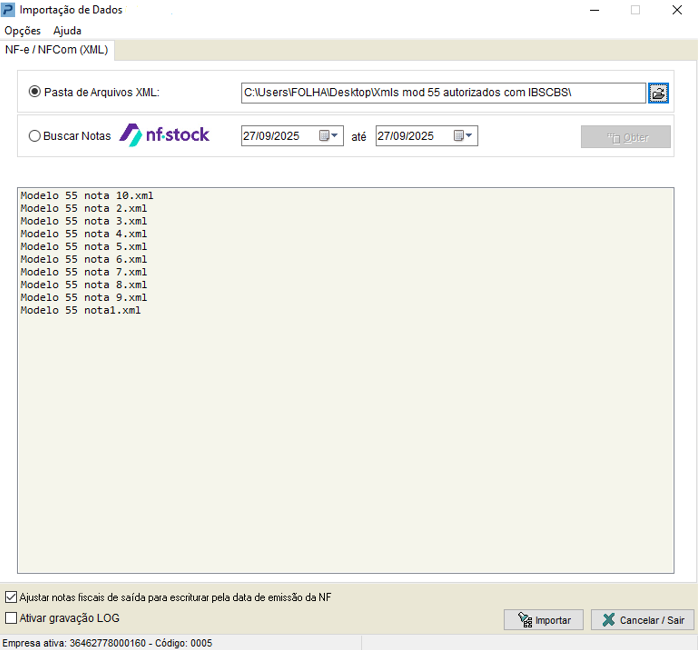Open the Ajuda menu

[x=67, y=31]
